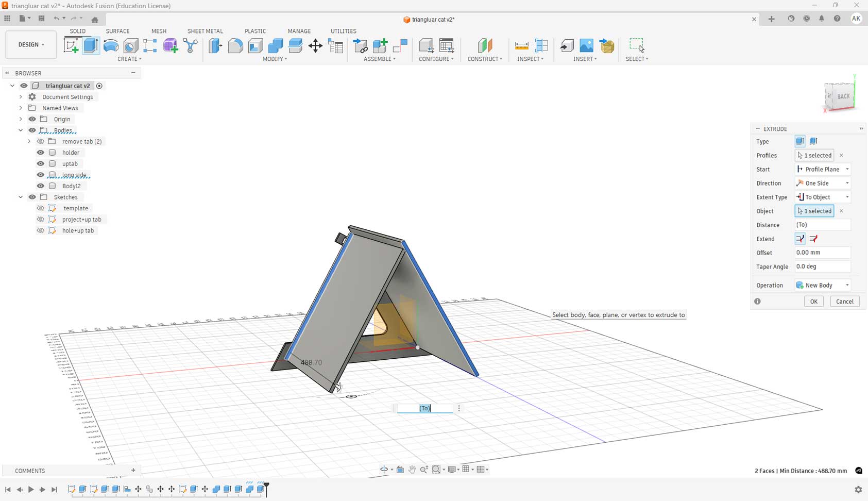Viewport: 868px width, 501px height.
Task: Open the Surface tab
Action: [x=117, y=31]
